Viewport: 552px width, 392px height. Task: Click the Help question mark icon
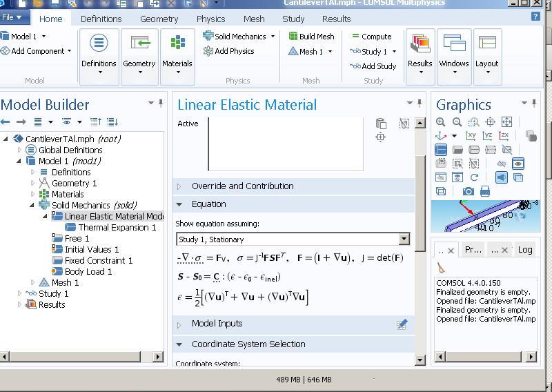coord(535,17)
